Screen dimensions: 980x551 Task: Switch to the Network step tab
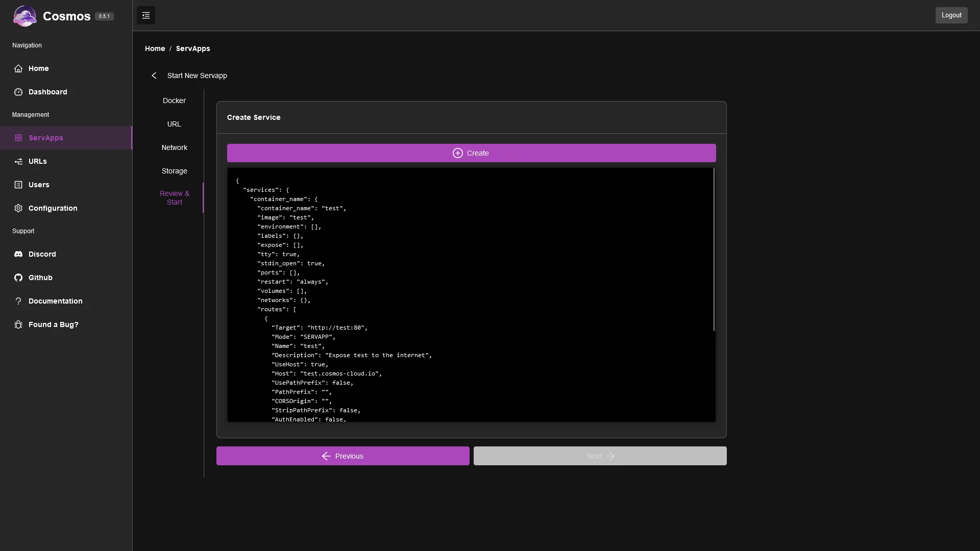pos(175,147)
